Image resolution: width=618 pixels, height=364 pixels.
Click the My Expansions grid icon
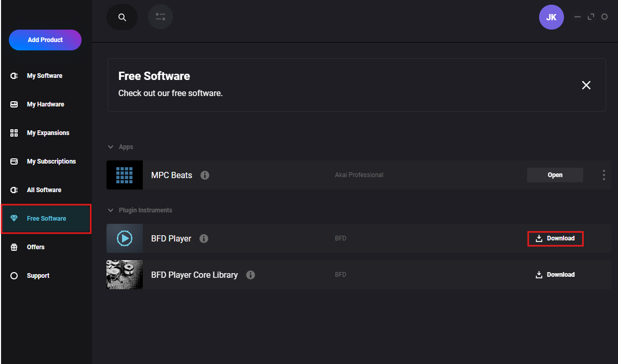click(14, 133)
